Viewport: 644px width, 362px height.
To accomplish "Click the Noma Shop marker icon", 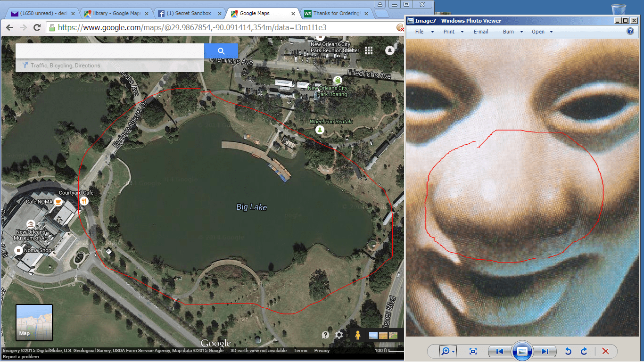I will click(x=19, y=250).
